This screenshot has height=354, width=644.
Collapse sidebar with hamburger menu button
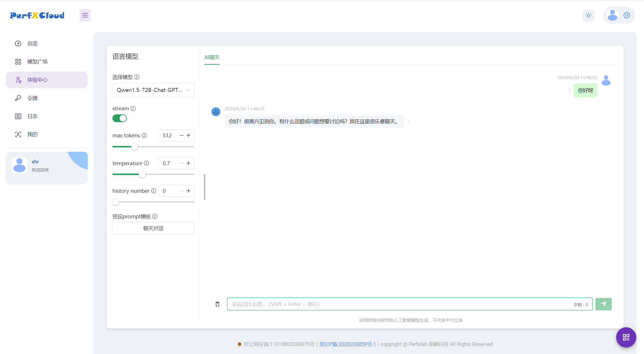(85, 15)
